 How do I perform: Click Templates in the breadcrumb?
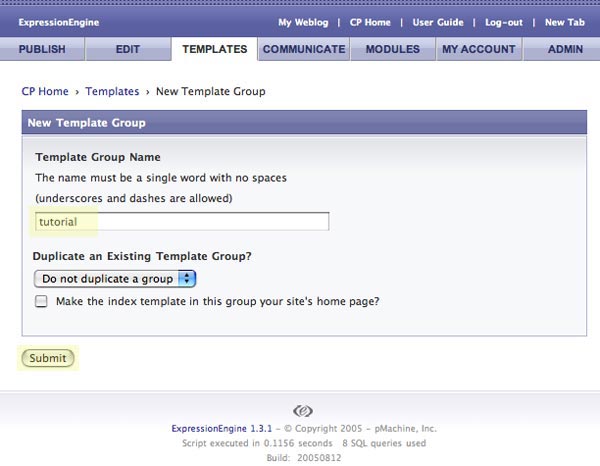112,91
